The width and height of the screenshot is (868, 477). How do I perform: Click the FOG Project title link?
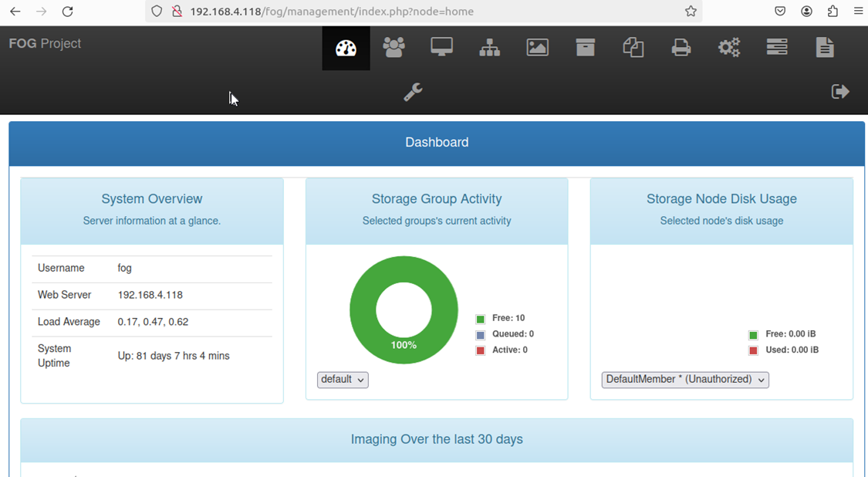45,44
